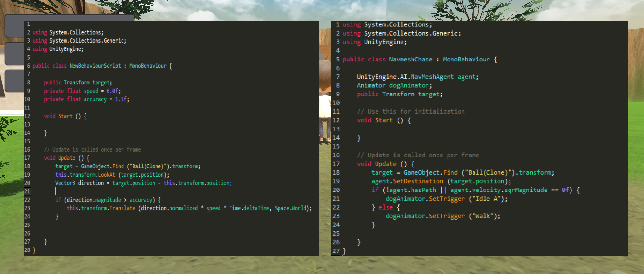Click '!agent.hasPath' condition in right panel

click(x=411, y=190)
